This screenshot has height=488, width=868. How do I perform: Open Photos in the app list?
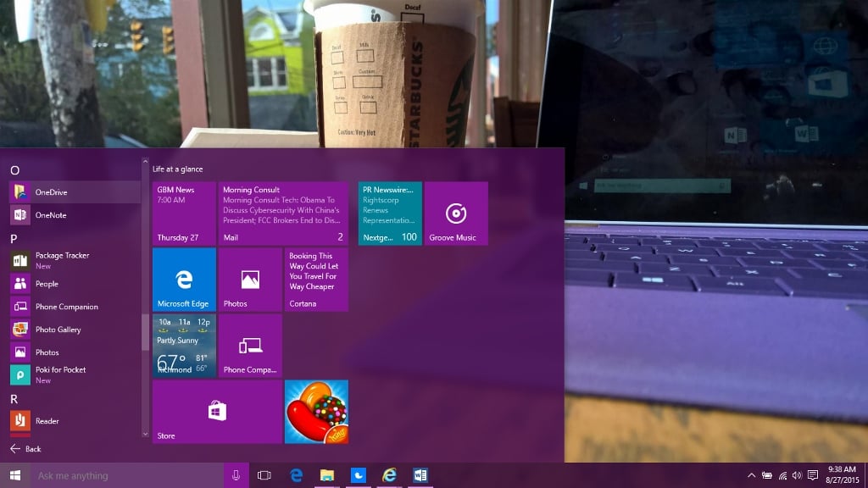[75, 352]
